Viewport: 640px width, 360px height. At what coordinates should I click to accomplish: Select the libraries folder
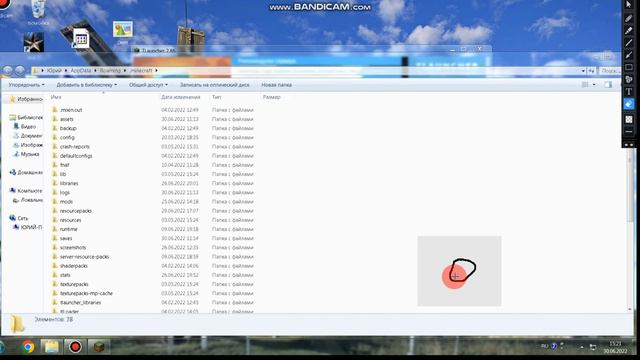click(69, 183)
